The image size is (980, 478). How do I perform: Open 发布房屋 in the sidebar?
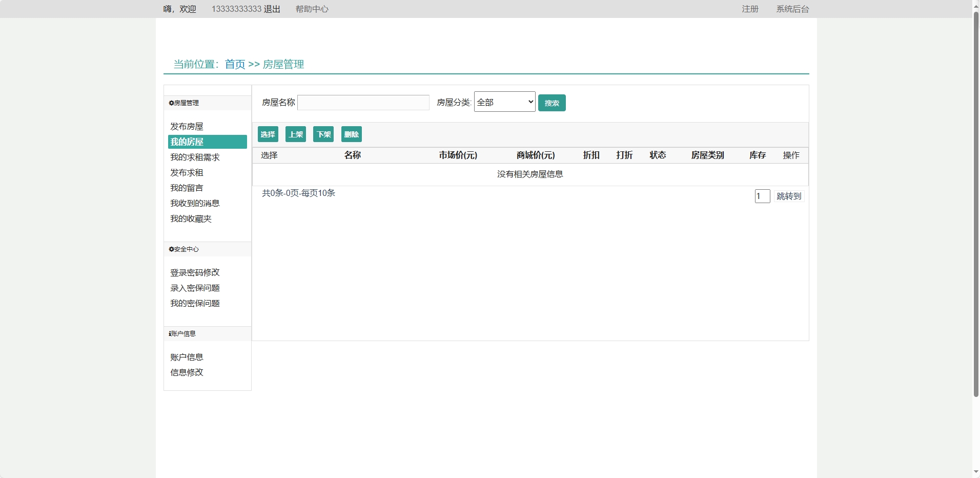tap(187, 127)
